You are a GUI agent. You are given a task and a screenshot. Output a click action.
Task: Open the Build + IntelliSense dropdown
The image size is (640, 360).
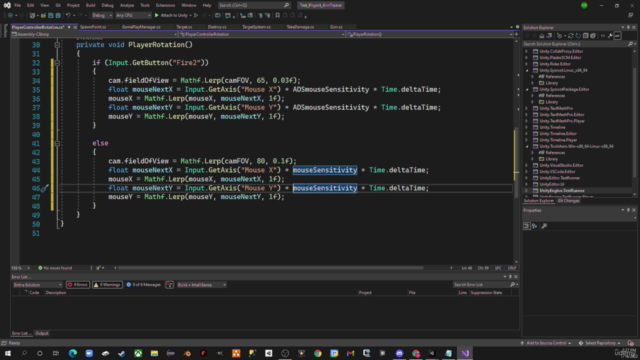201,285
